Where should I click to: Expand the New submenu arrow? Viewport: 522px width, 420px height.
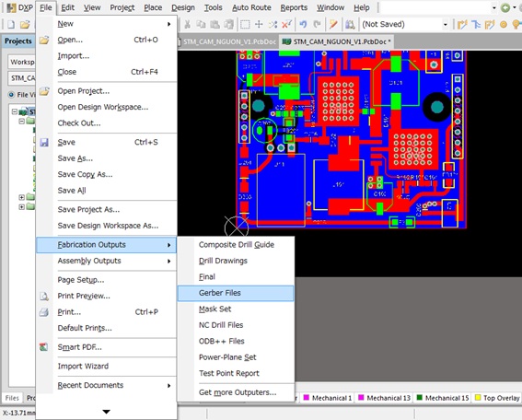point(169,24)
